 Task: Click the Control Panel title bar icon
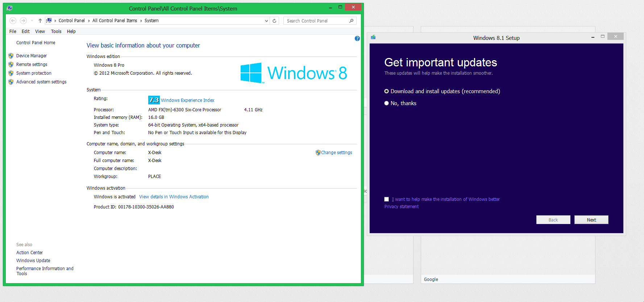(x=9, y=8)
